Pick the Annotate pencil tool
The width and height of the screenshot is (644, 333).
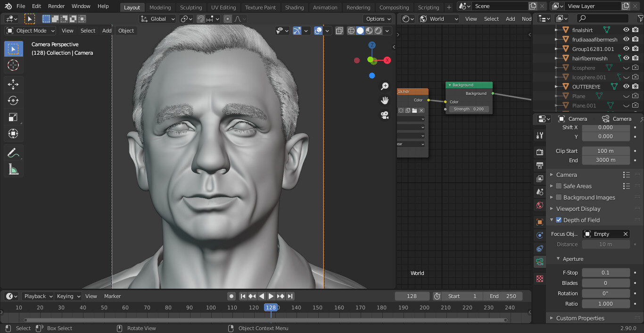[13, 153]
